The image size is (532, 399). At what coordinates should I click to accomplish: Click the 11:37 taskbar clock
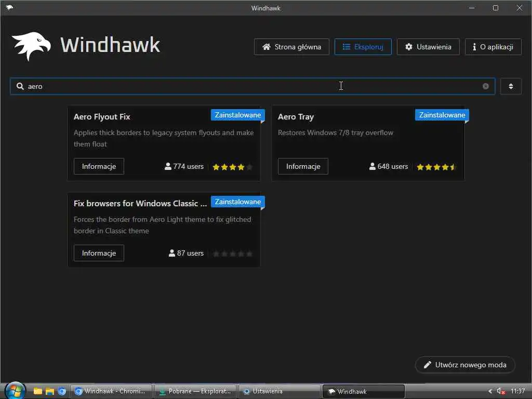coord(518,391)
